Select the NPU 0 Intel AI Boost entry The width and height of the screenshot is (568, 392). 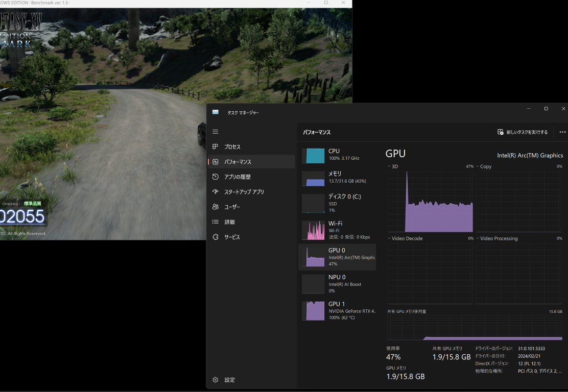coord(337,284)
